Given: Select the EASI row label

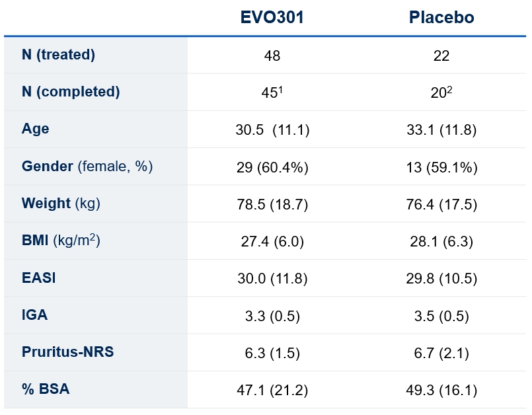Looking at the screenshot, I should (x=39, y=278).
